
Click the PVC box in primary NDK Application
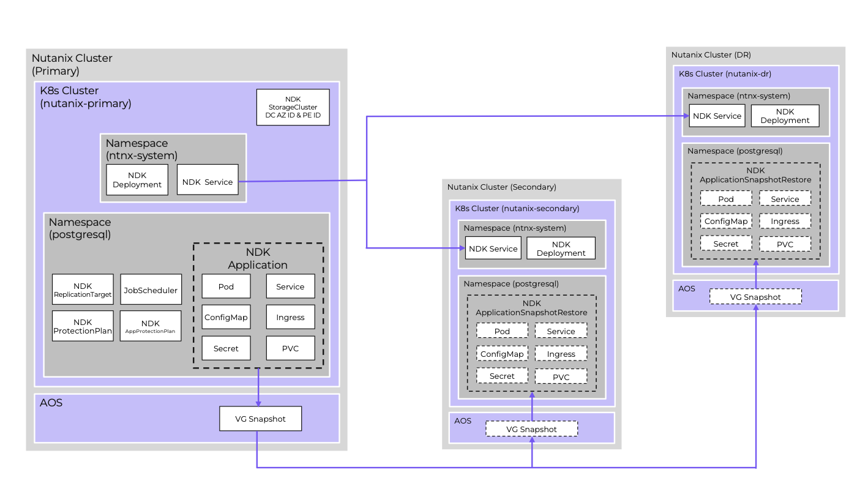pos(290,348)
